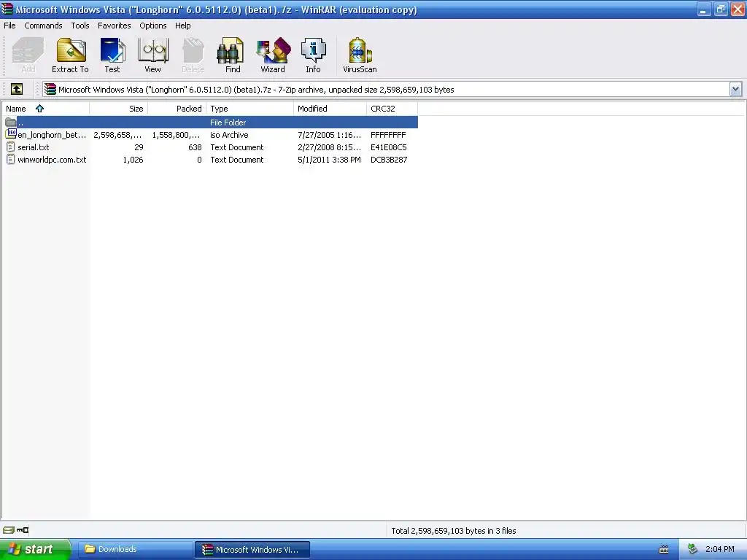This screenshot has width=747, height=560.
Task: Click CRC32 value E41E08C5
Action: [x=389, y=147]
